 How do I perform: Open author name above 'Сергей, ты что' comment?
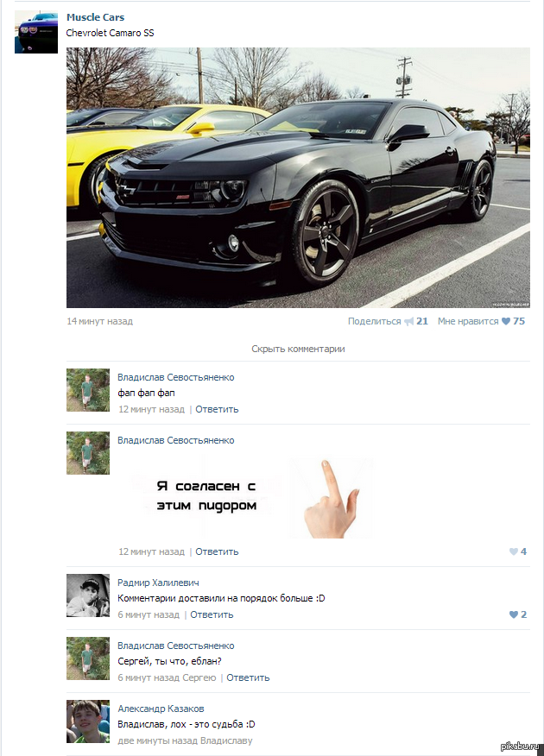pyautogui.click(x=176, y=646)
